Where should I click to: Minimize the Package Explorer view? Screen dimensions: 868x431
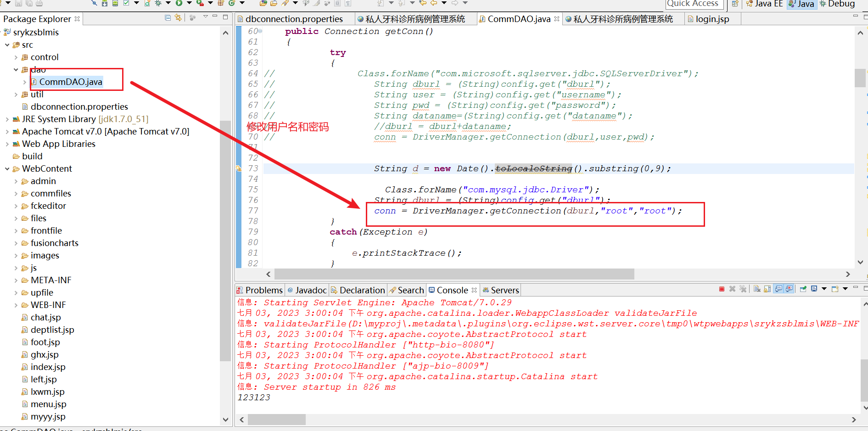click(214, 16)
